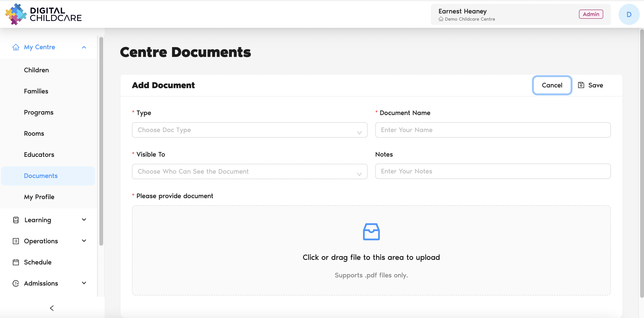Expand the Admissions menu chevron
The height and width of the screenshot is (318, 644).
pos(84,283)
